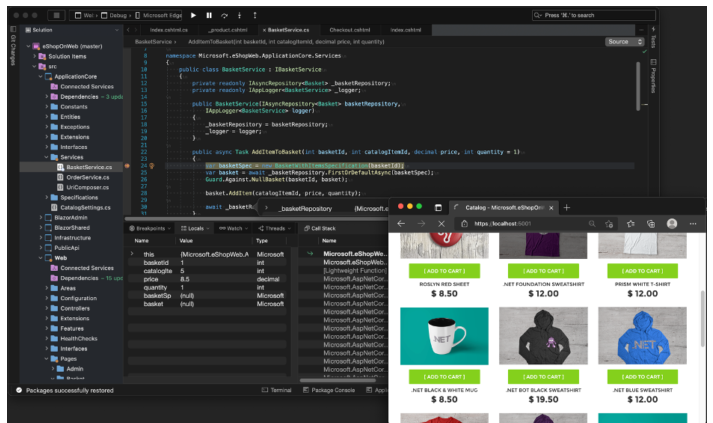The width and height of the screenshot is (713, 423).
Task: Go back in the Edge browser
Action: pyautogui.click(x=401, y=224)
